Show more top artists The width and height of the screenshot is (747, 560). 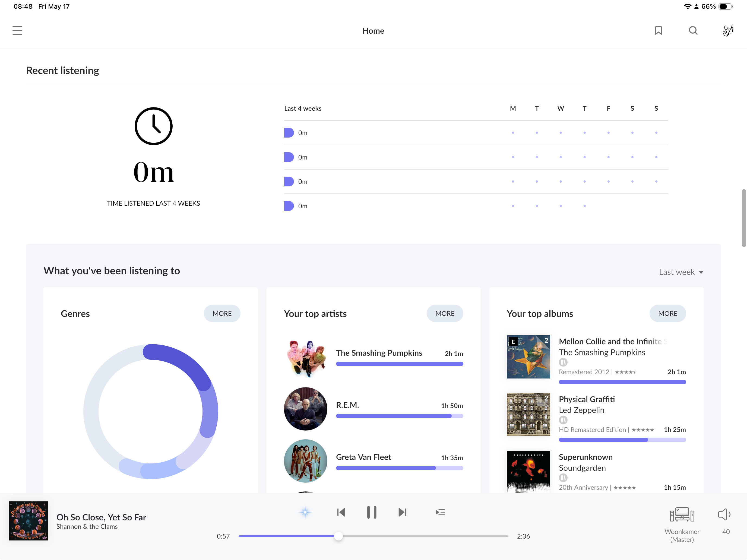tap(445, 313)
